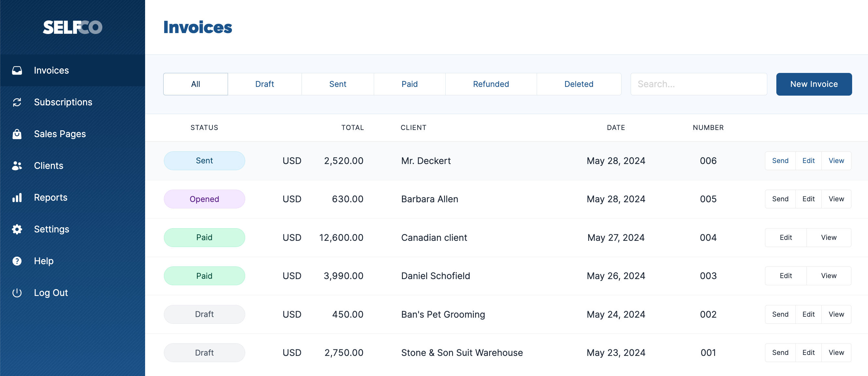Click the CLIENT column header

(414, 128)
